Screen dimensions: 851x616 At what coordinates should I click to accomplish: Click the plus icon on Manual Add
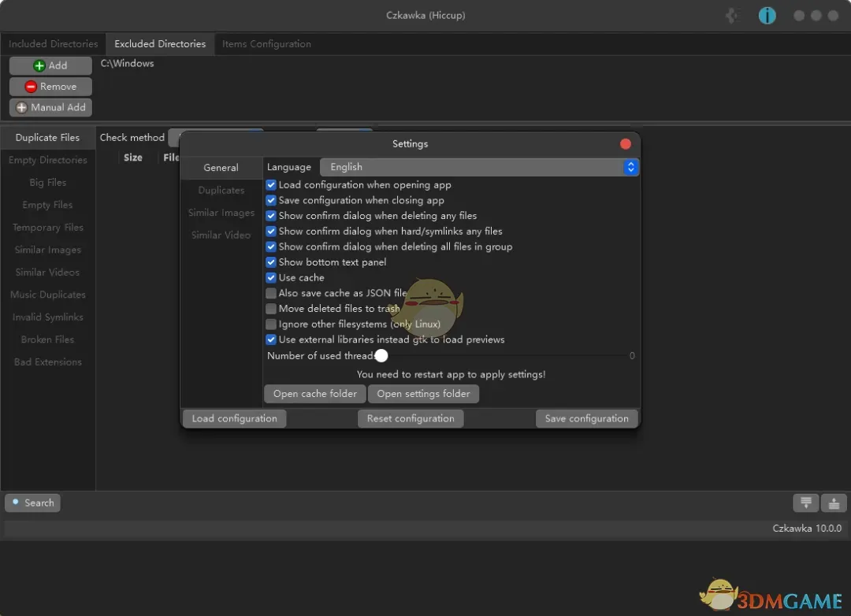[22, 107]
